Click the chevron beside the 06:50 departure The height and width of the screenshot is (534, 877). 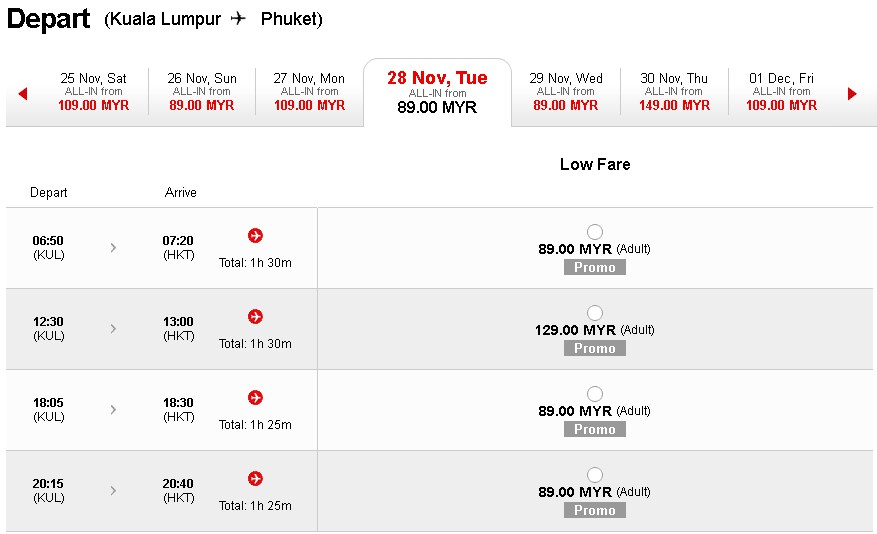coord(113,248)
